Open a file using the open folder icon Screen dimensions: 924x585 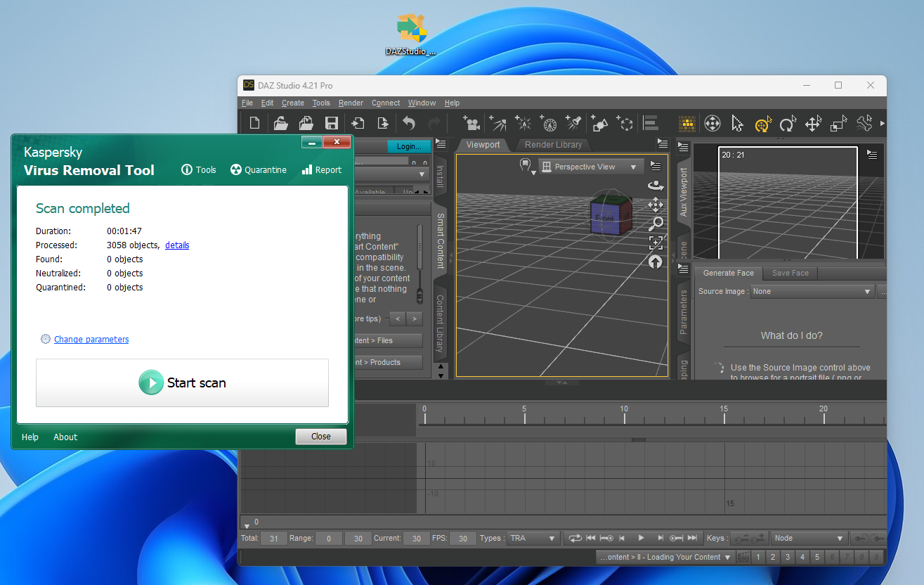point(280,124)
